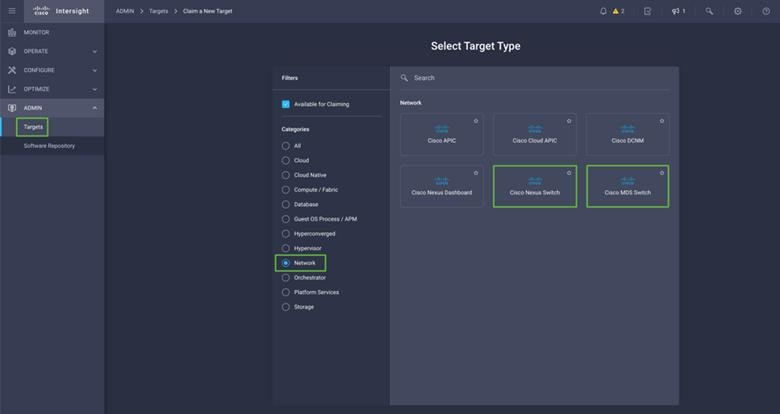This screenshot has width=780, height=414.
Task: Click the Optimize chart icon
Action: (12, 89)
